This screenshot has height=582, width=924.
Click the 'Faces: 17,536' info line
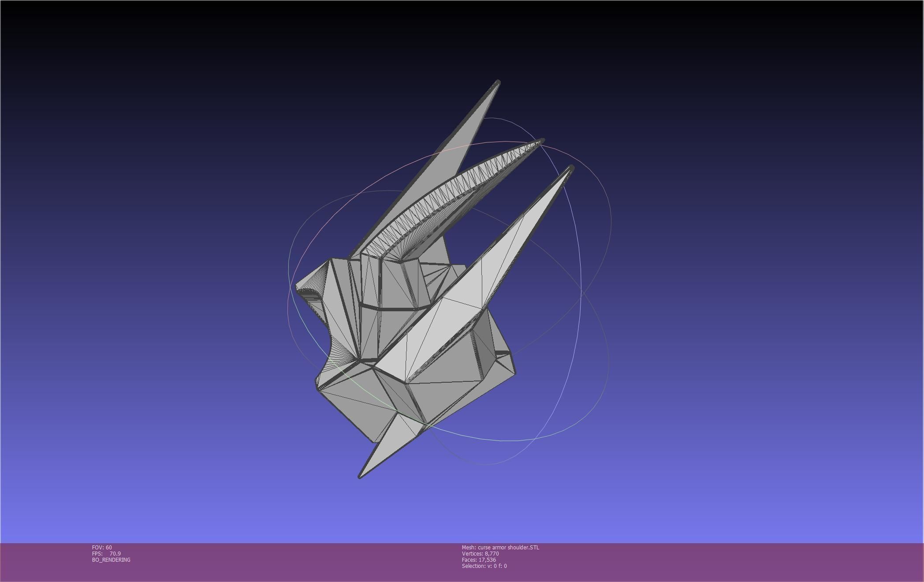coord(479,560)
